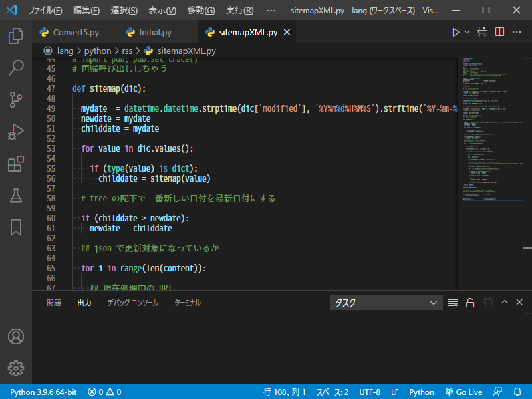Image resolution: width=532 pixels, height=399 pixels.
Task: Open the タスク output channel dropdown
Action: click(x=386, y=303)
